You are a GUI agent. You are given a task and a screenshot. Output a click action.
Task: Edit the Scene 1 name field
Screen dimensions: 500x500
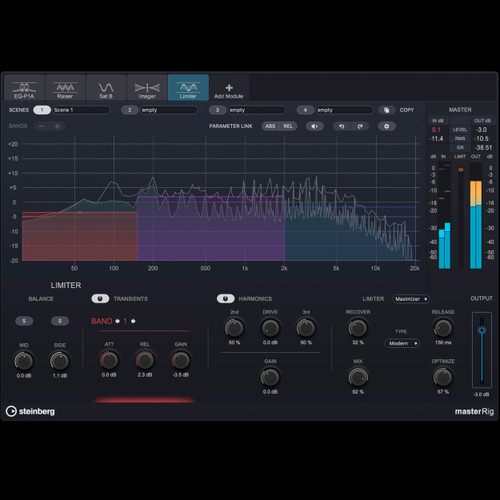click(81, 110)
